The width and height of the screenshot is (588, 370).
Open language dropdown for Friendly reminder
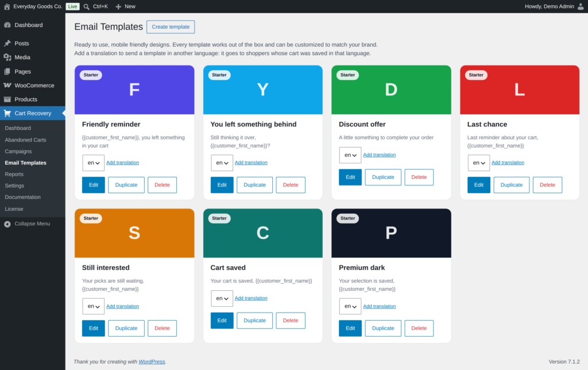tap(94, 163)
